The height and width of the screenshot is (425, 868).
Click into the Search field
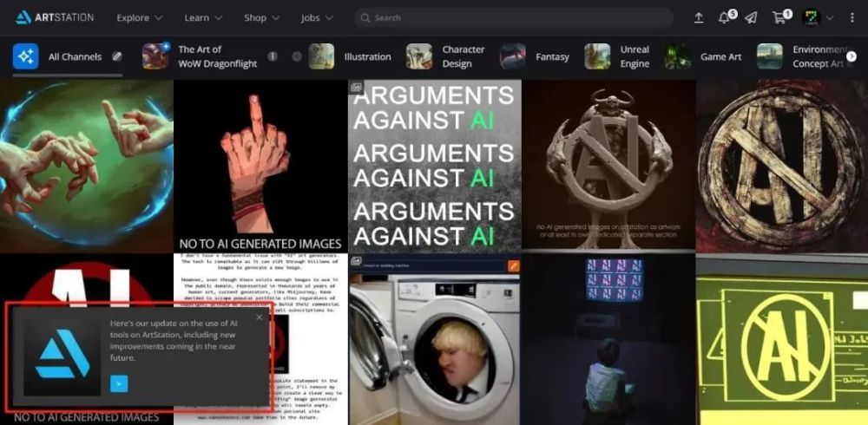point(514,17)
